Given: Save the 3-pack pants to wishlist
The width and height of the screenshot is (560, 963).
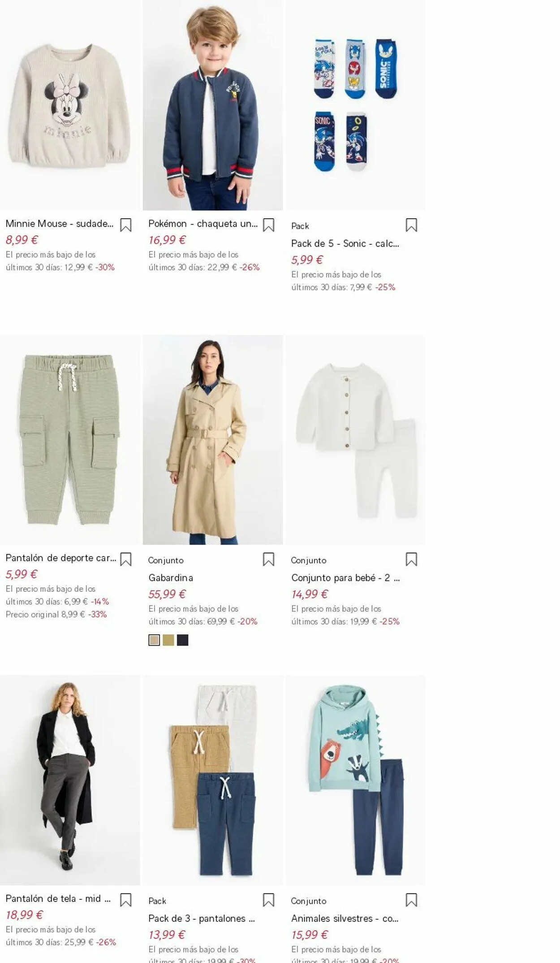Looking at the screenshot, I should point(268,900).
